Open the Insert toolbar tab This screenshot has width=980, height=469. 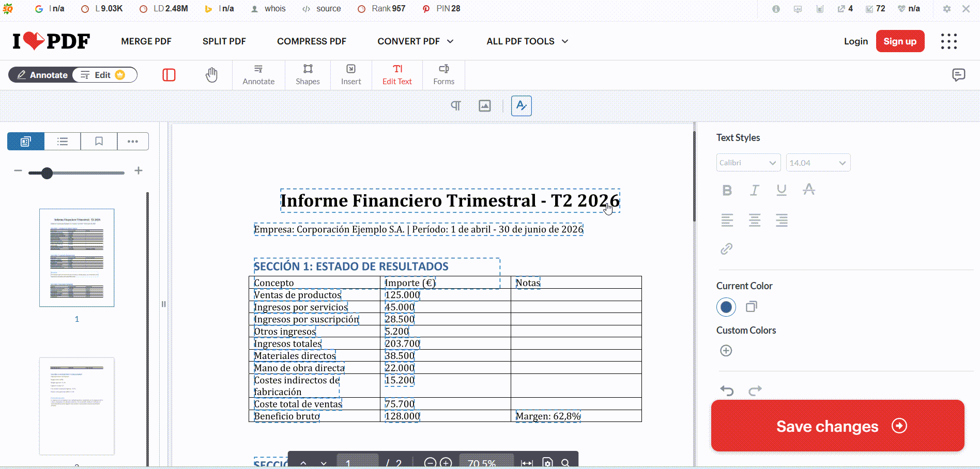coord(351,75)
